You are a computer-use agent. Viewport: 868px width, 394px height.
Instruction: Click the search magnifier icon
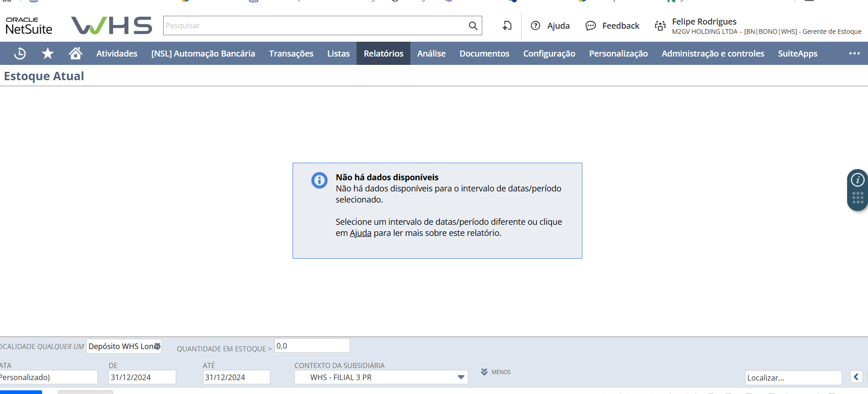click(472, 26)
